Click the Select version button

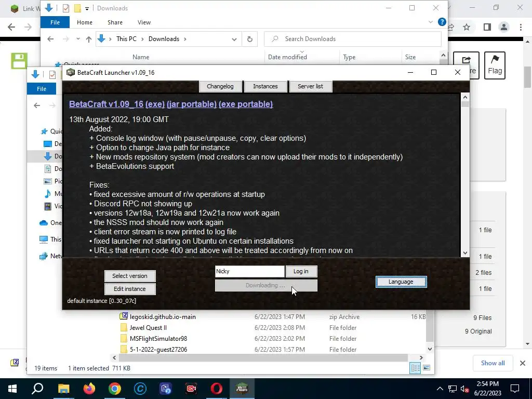[130, 276]
